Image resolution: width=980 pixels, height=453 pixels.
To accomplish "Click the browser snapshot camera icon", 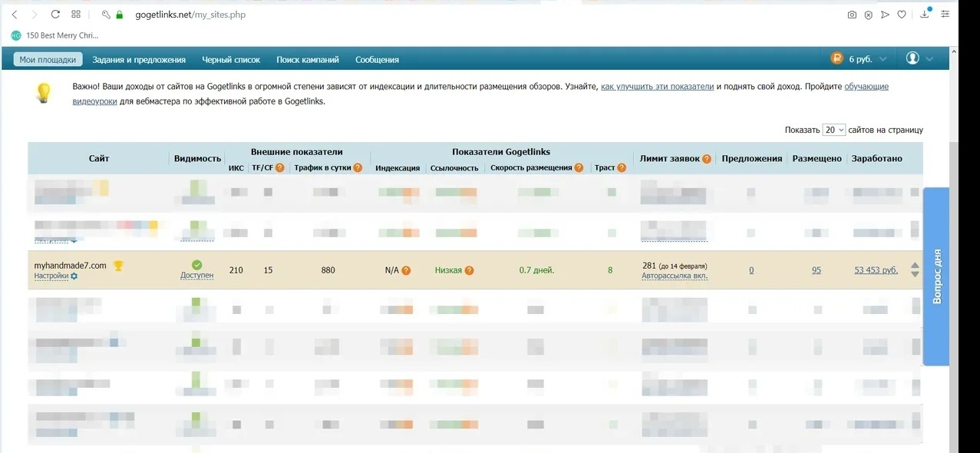I will click(852, 15).
